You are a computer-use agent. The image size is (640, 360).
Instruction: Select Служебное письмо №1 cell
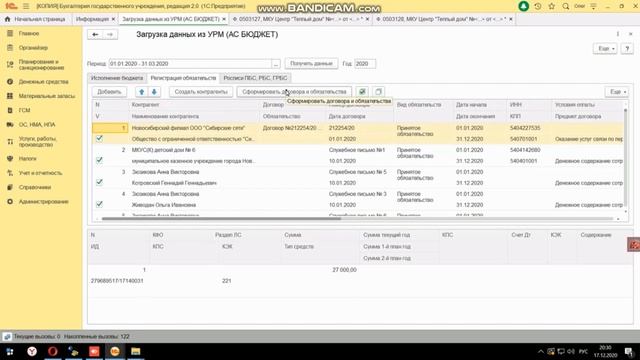click(357, 150)
